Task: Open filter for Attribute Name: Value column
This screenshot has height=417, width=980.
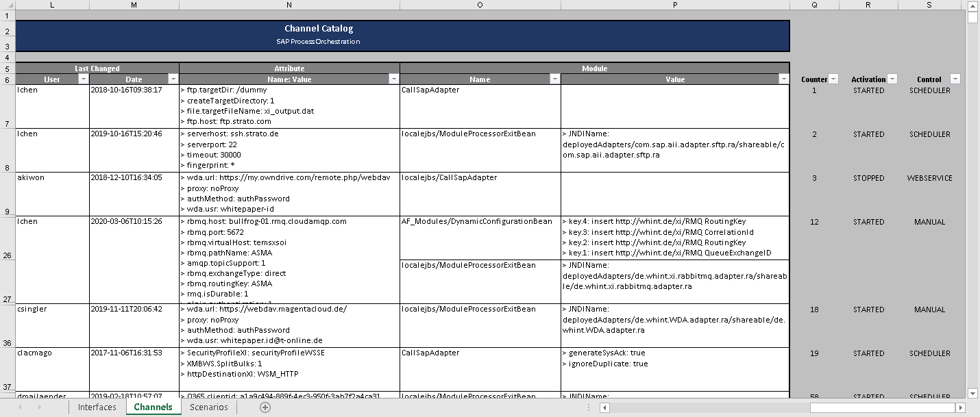Action: point(393,79)
